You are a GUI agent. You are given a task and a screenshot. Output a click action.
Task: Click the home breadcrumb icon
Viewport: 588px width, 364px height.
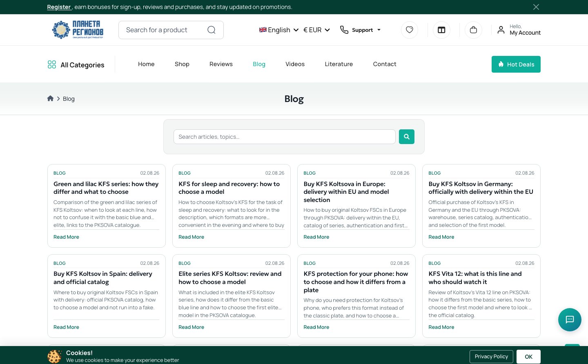click(x=51, y=98)
